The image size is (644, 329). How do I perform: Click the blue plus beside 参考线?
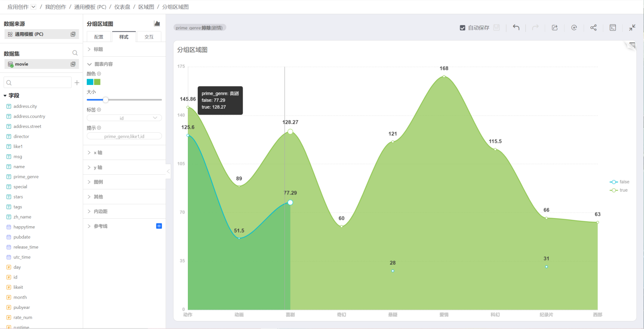pyautogui.click(x=159, y=226)
